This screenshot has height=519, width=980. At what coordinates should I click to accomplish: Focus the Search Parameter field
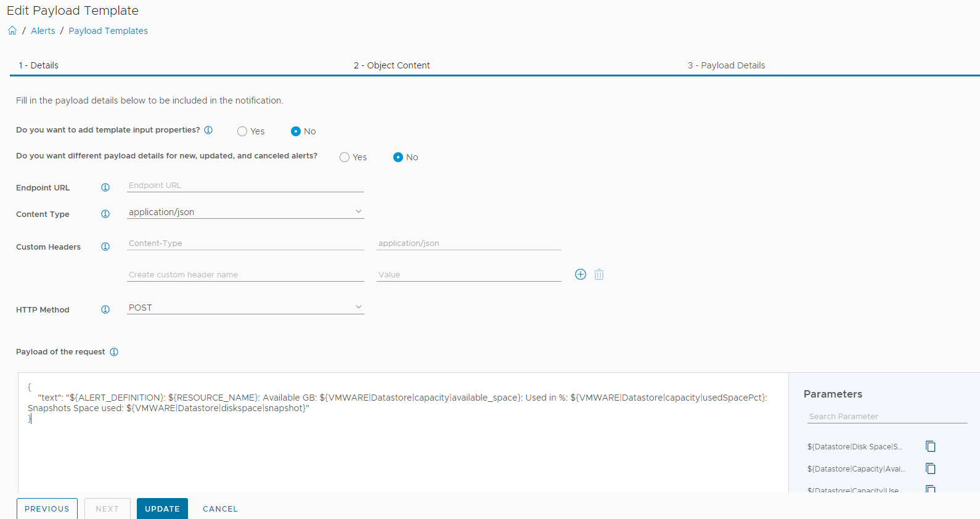886,417
